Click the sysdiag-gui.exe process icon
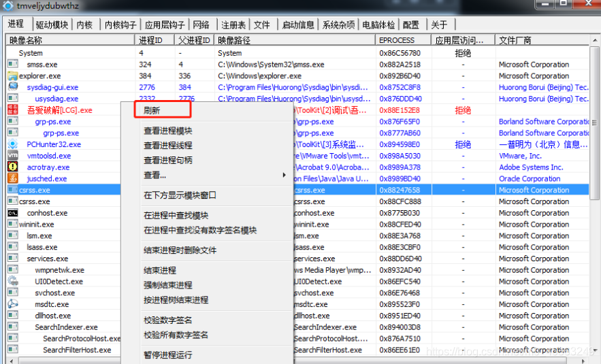The image size is (601, 364). click(x=13, y=86)
